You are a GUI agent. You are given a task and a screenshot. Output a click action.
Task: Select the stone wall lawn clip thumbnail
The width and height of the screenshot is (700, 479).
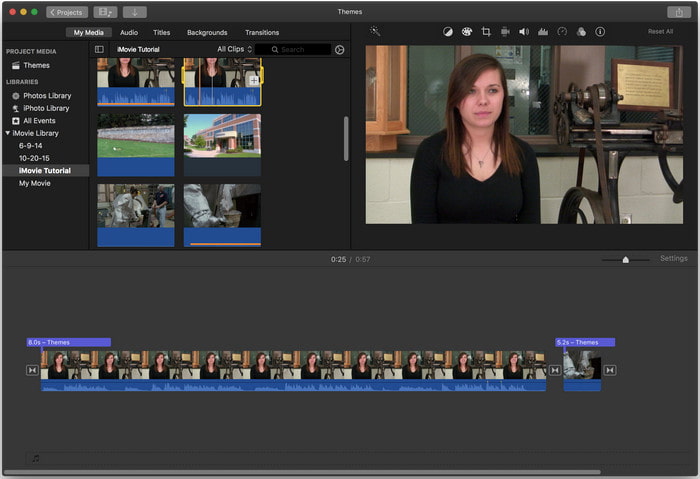[136, 145]
